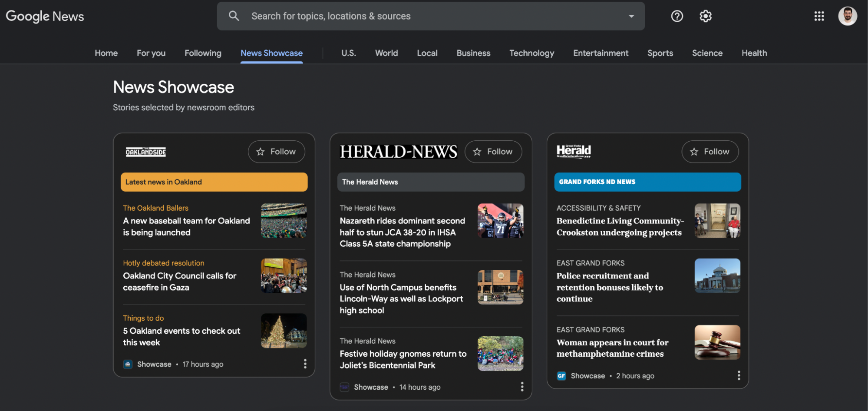
Task: Open more options on Grand Forks card
Action: (739, 375)
